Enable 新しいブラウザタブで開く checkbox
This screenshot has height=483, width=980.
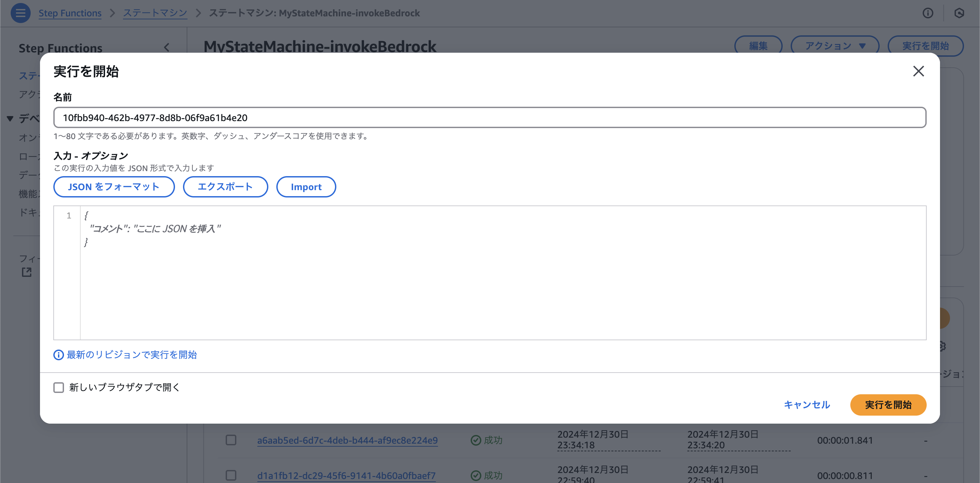[59, 388]
